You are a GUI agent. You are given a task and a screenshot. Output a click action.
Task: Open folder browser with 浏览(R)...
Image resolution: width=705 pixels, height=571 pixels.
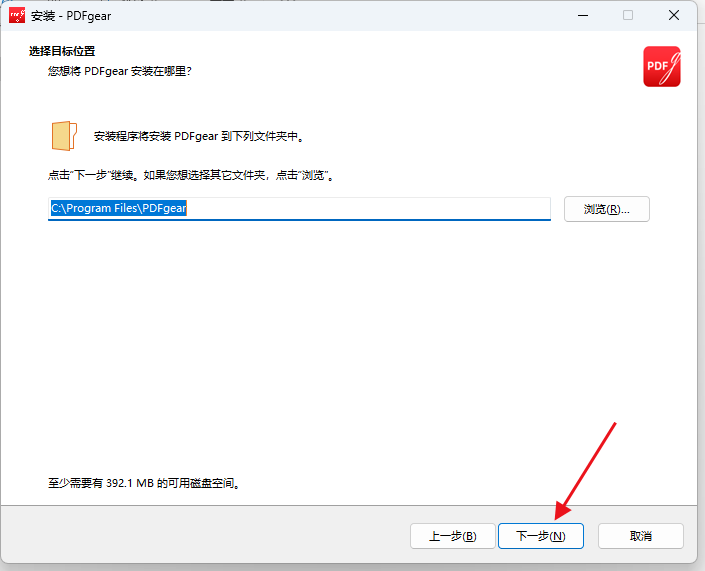point(607,209)
